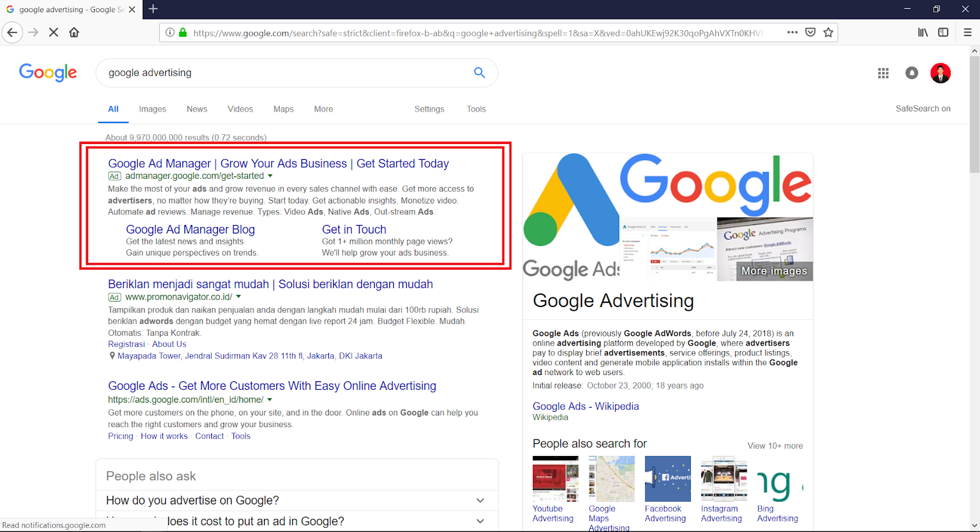This screenshot has width=980, height=532.
Task: Open Facebook Advertising related search
Action: click(668, 490)
